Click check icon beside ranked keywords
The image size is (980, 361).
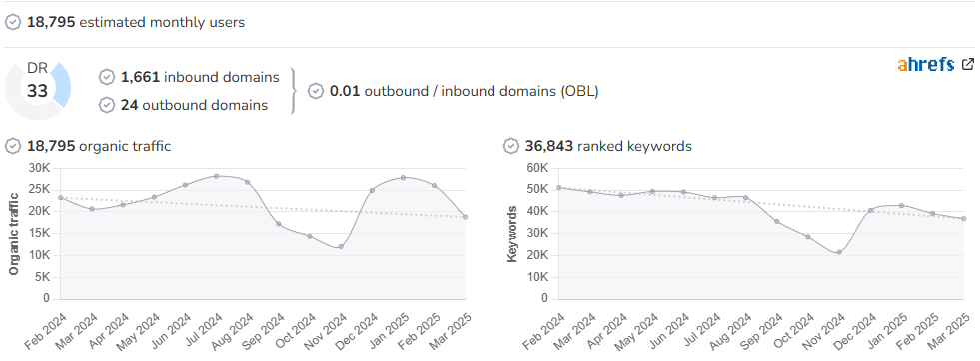[511, 146]
